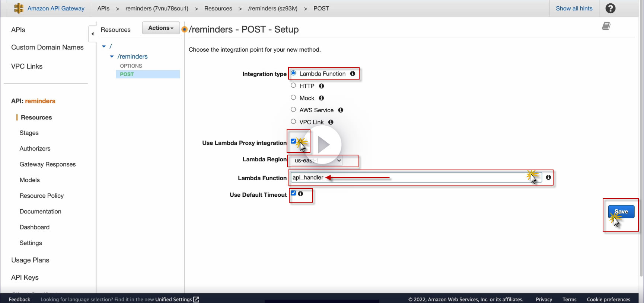The width and height of the screenshot is (644, 303).
Task: Open Models section
Action: click(x=30, y=180)
